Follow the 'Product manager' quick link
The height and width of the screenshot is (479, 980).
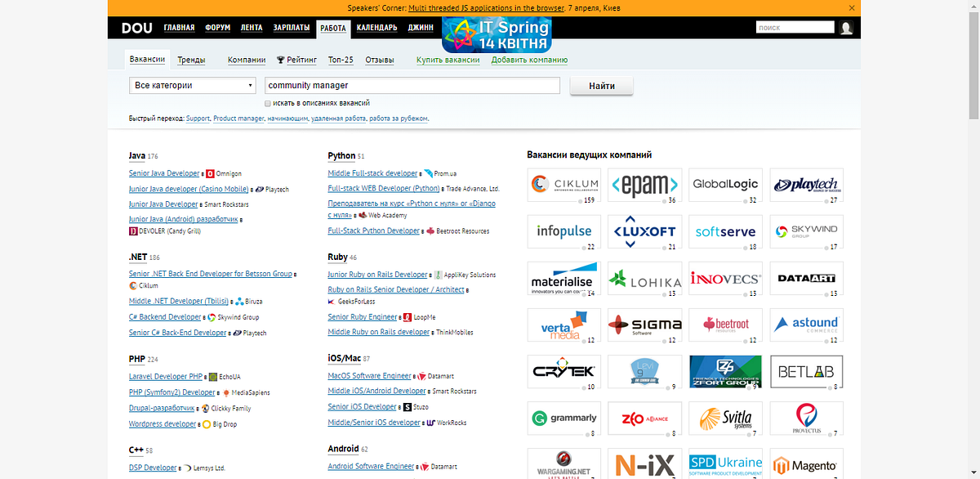(x=238, y=119)
